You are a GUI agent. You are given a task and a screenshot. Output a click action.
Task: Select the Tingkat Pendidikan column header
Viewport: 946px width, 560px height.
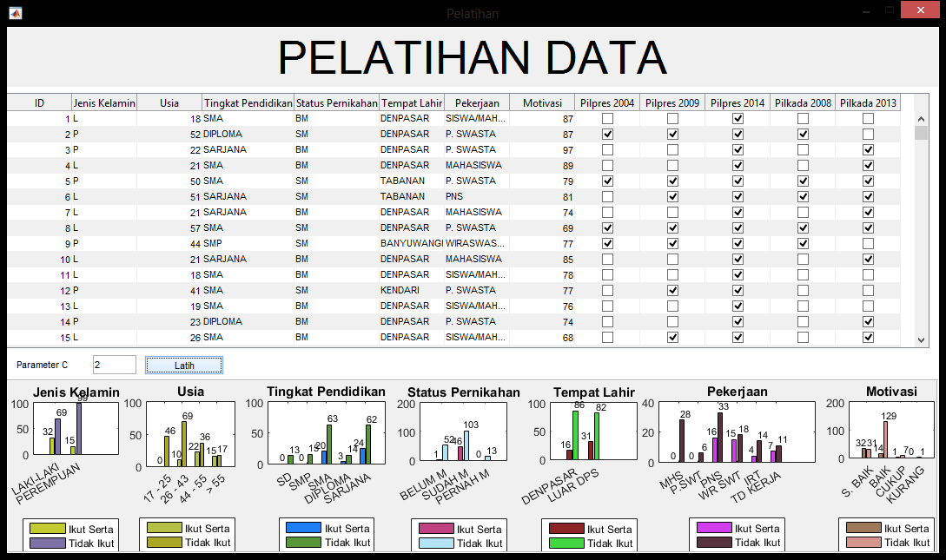coord(248,103)
